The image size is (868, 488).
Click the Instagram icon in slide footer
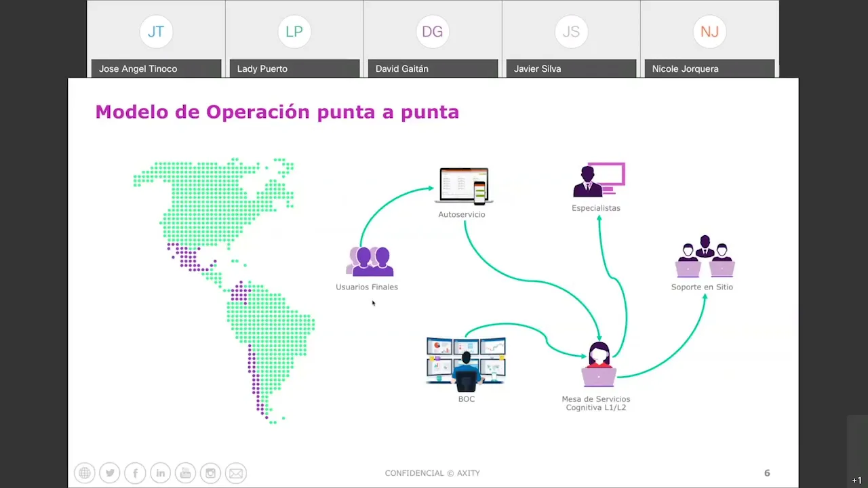[x=211, y=473]
